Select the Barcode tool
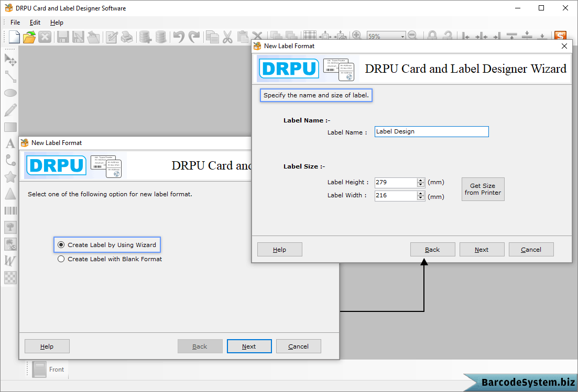 (10, 210)
